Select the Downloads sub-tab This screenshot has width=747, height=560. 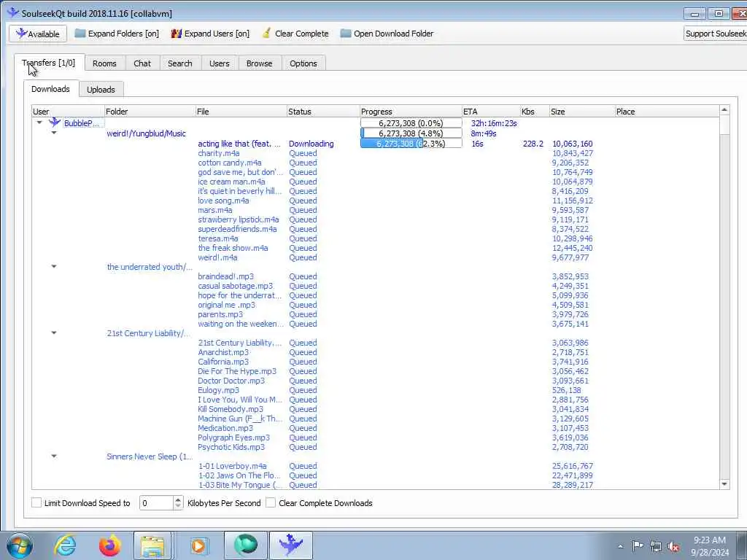[50, 89]
